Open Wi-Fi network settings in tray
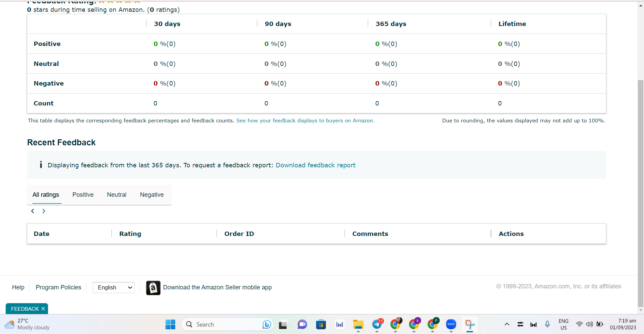The width and height of the screenshot is (644, 334). pyautogui.click(x=579, y=324)
